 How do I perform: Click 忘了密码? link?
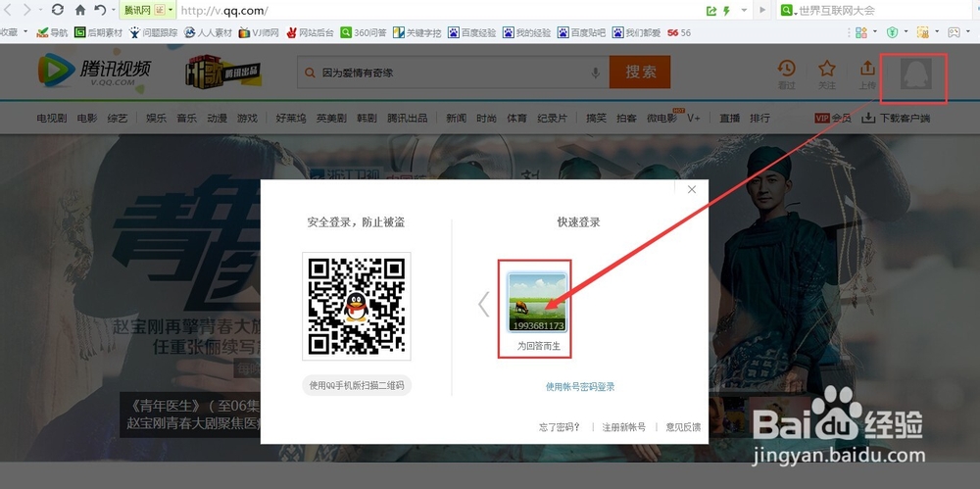point(560,427)
